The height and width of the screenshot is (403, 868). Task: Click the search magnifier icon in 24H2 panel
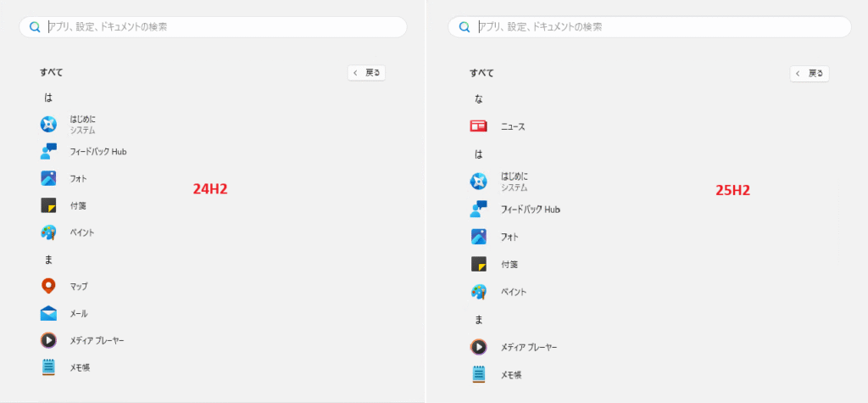click(35, 26)
